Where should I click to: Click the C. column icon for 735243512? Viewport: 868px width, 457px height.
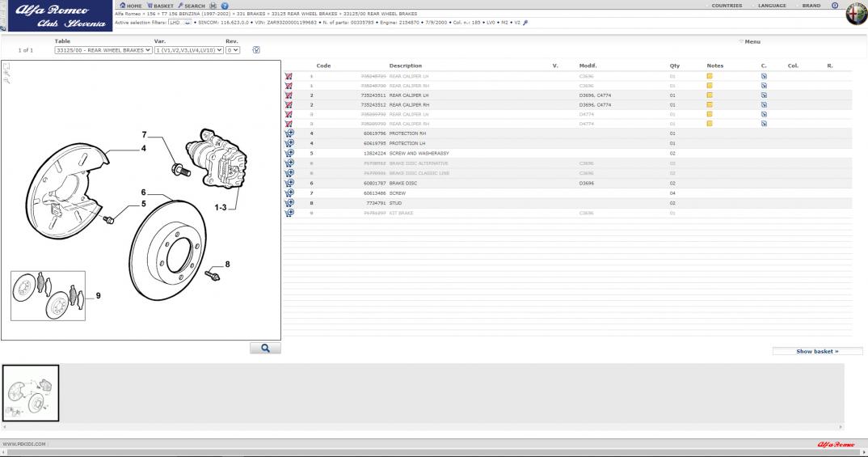(x=764, y=104)
